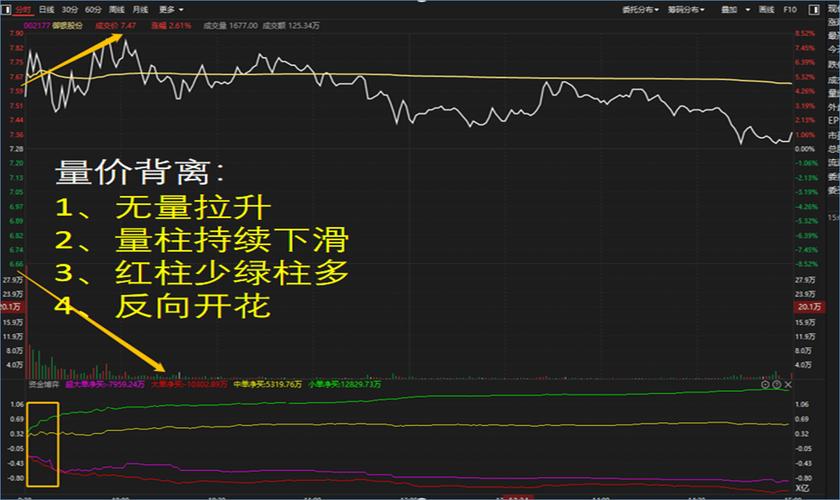Image resolution: width=840 pixels, height=500 pixels.
Task: Switch to 60分 chart tab
Action: [93, 10]
